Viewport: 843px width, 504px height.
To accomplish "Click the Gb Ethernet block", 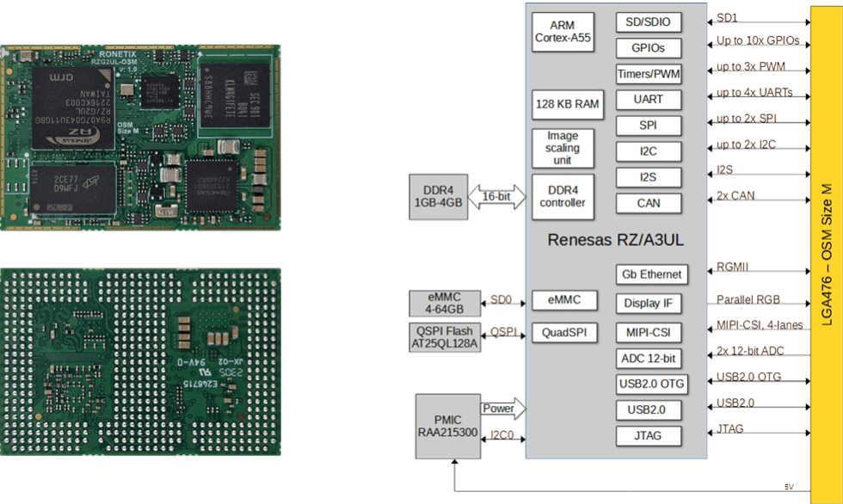I will (652, 274).
